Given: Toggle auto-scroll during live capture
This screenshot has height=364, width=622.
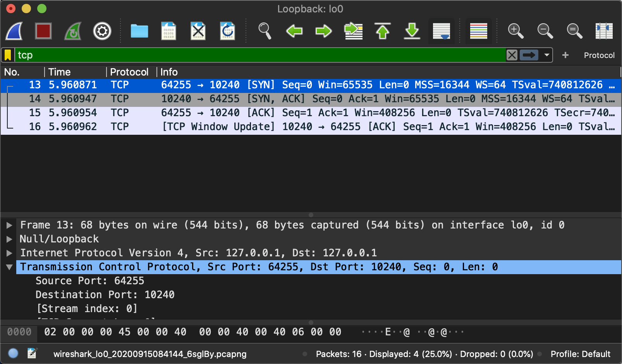Looking at the screenshot, I should tap(442, 31).
